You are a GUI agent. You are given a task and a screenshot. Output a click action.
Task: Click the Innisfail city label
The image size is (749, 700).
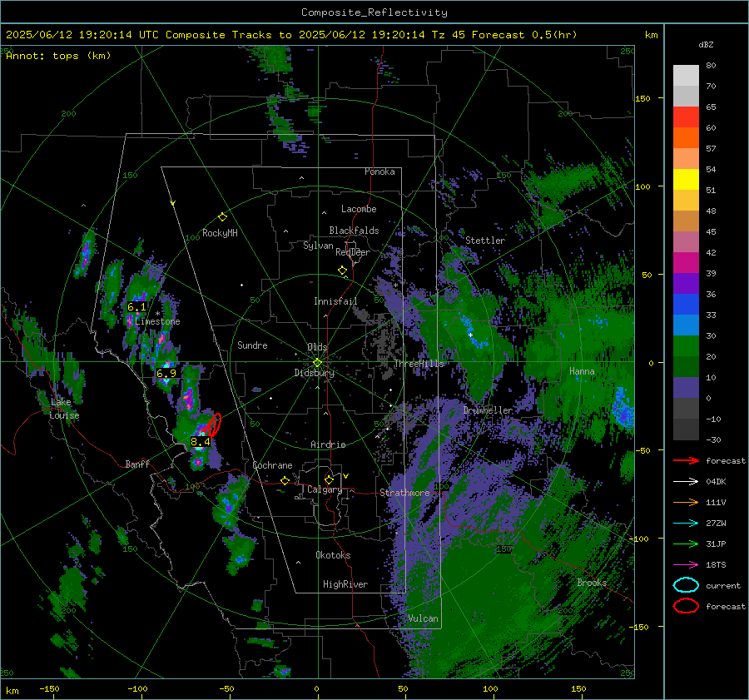335,301
